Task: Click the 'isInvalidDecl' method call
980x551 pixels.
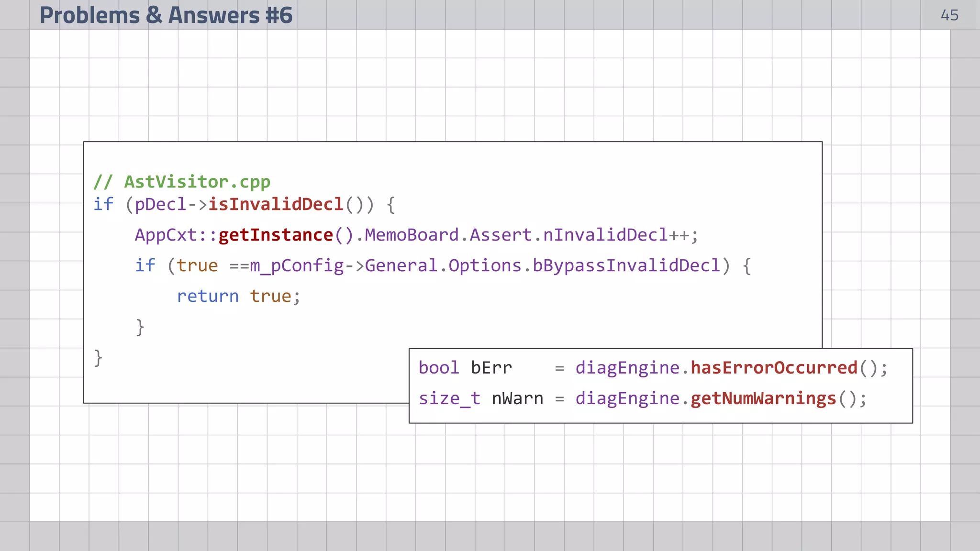Action: 276,205
